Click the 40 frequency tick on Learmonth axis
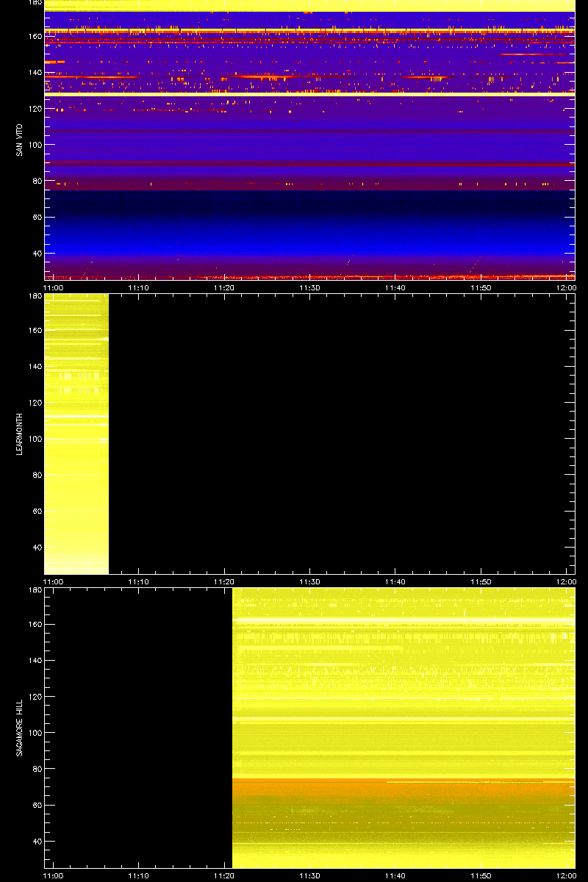 (37, 547)
